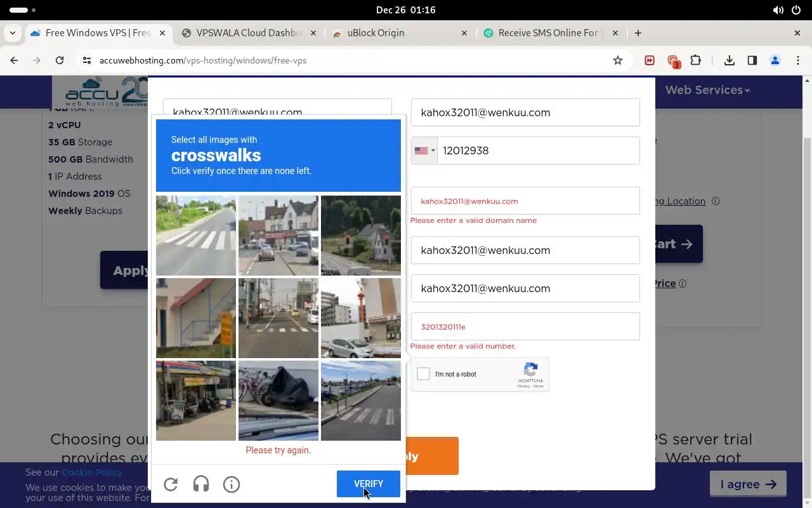
Task: Click the AccuWeb Hosting logo
Action: coord(100,91)
